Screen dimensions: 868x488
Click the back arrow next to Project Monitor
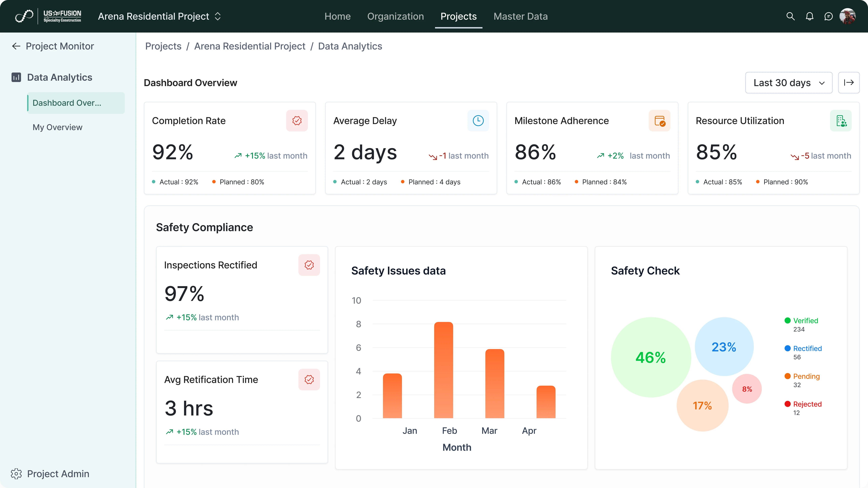(16, 46)
